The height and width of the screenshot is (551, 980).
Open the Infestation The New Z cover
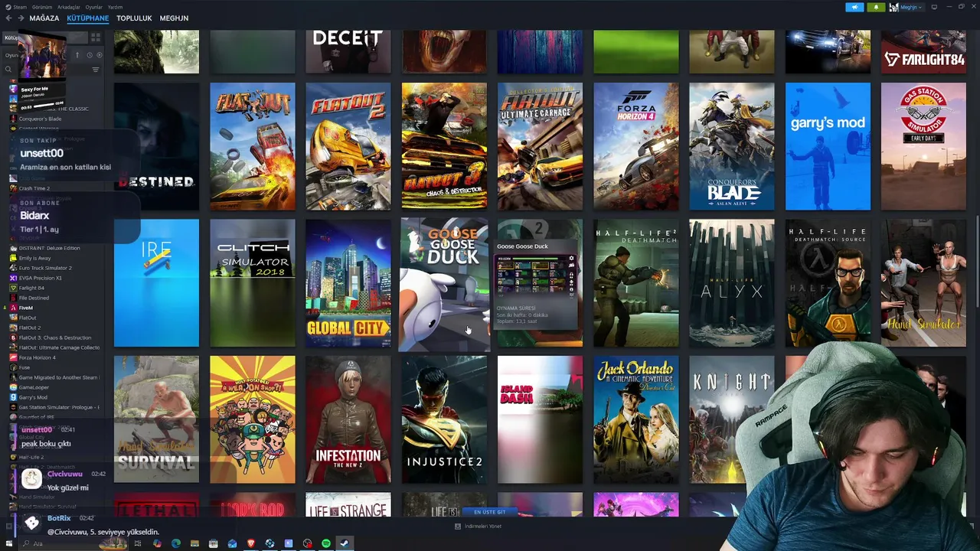pyautogui.click(x=348, y=419)
